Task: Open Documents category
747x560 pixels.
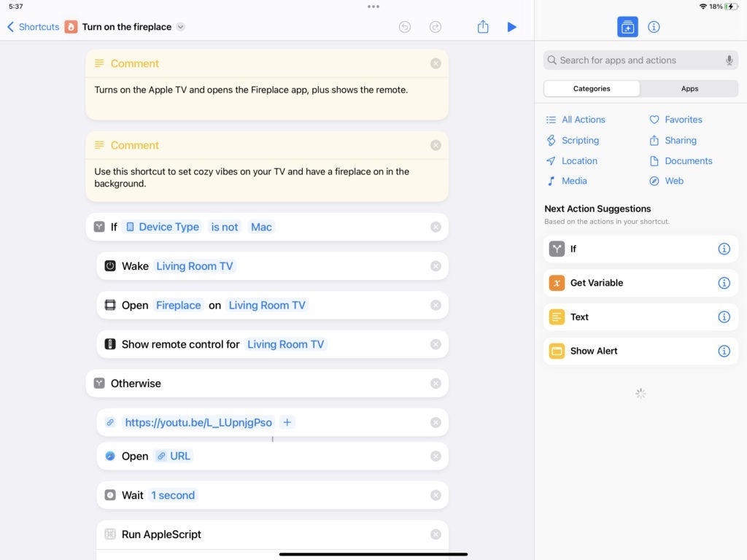Action: [x=681, y=161]
